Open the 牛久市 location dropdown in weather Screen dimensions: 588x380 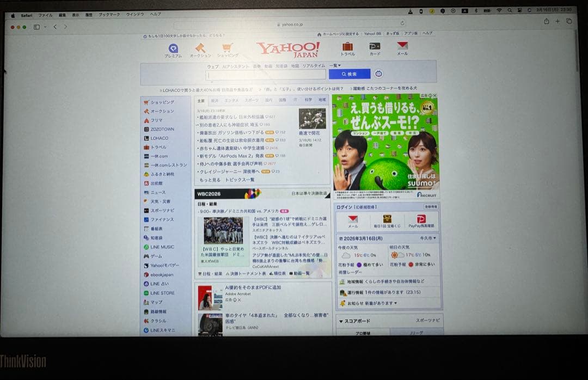click(x=428, y=238)
